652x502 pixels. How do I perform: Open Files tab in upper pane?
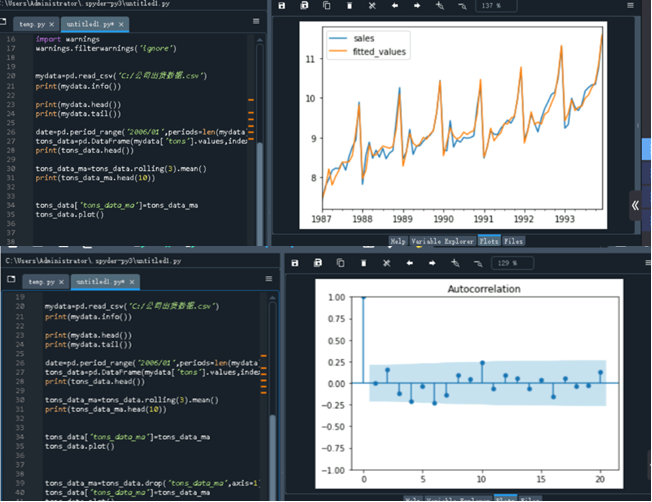(514, 241)
